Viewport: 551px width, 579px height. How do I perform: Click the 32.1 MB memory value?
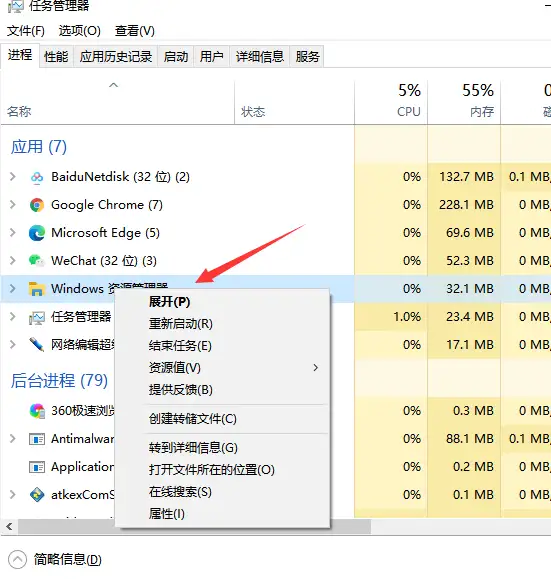470,289
